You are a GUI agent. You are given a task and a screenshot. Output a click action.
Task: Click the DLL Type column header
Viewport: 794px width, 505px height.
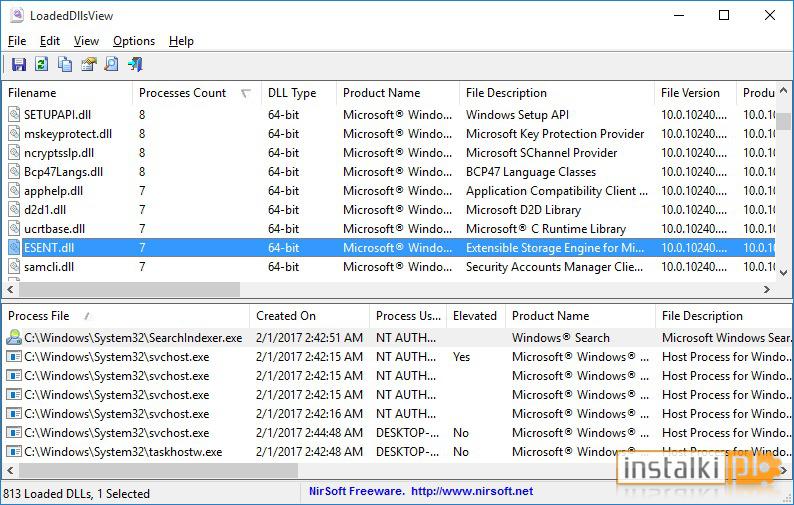point(299,93)
